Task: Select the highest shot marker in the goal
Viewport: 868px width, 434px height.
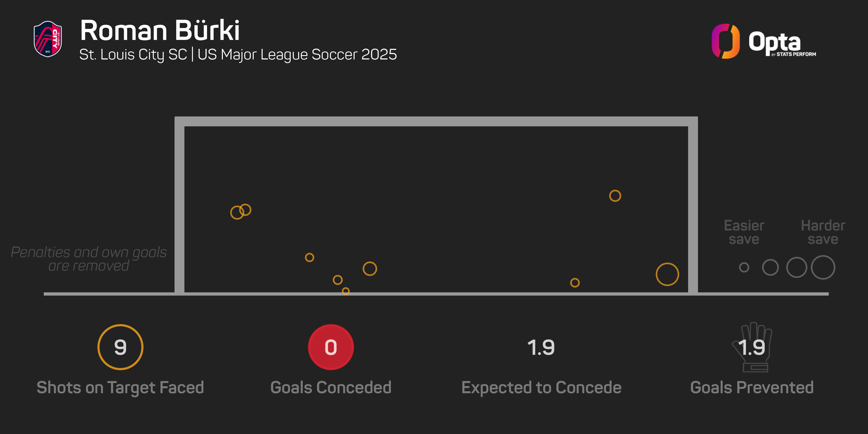Action: pyautogui.click(x=615, y=196)
